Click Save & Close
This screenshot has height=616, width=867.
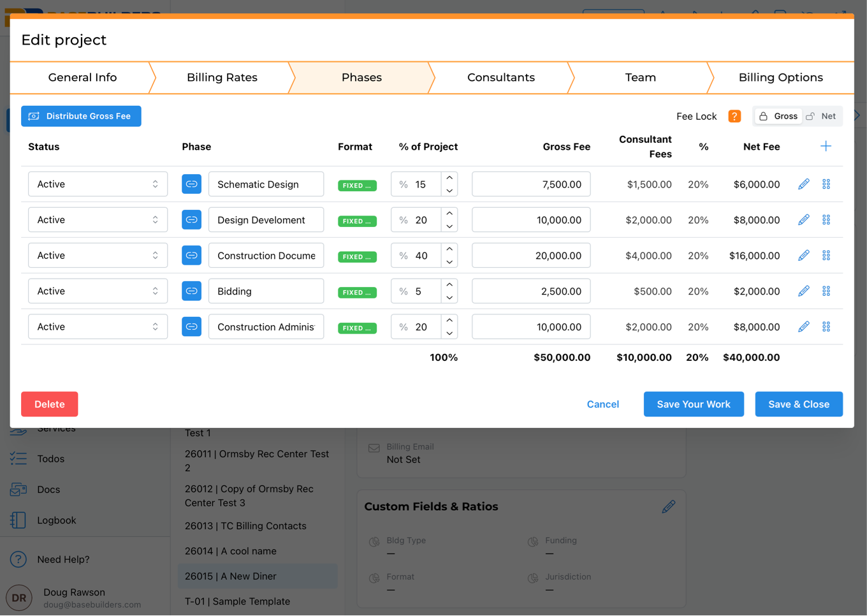[x=799, y=404]
